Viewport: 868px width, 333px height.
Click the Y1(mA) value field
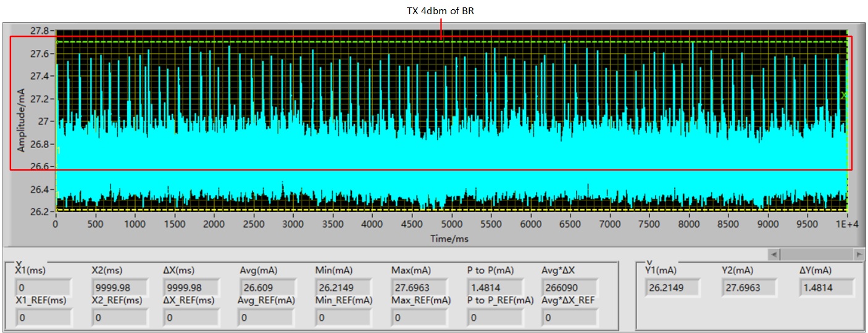click(x=673, y=287)
